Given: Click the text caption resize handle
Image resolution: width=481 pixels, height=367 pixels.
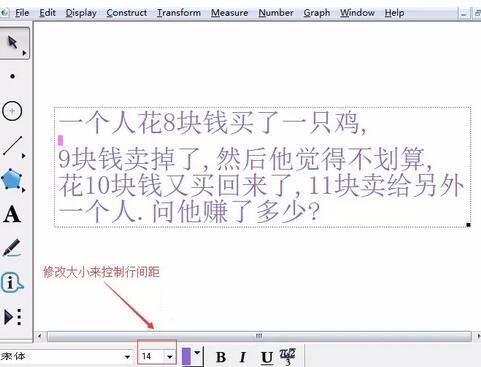Looking at the screenshot, I should 468,225.
